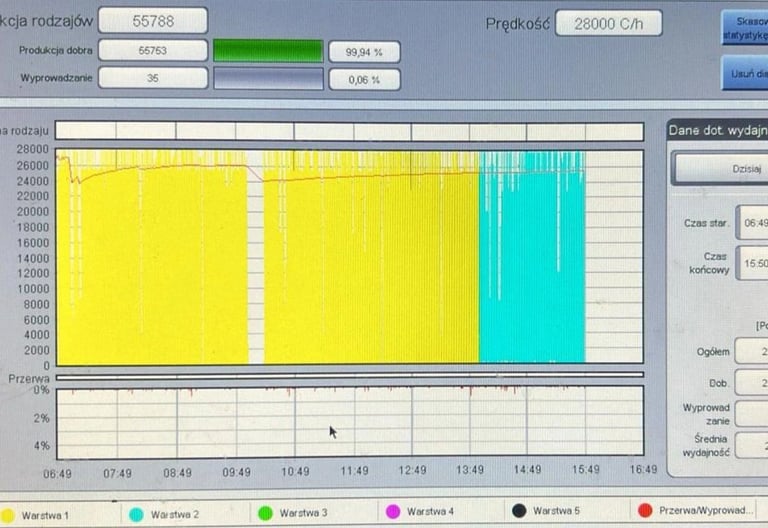This screenshot has width=768, height=528.
Task: Click the magenta Warstwa 4 legend dot
Action: click(393, 512)
